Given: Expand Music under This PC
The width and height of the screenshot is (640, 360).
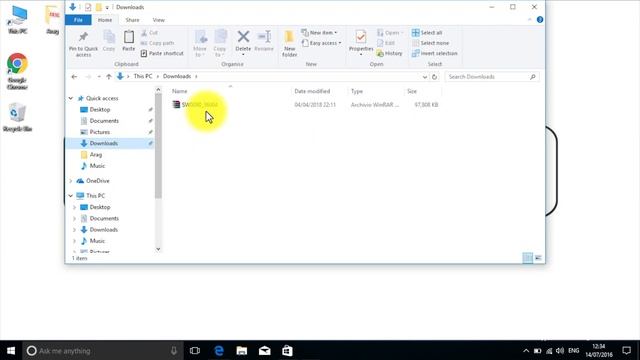Looking at the screenshot, I should point(74,241).
